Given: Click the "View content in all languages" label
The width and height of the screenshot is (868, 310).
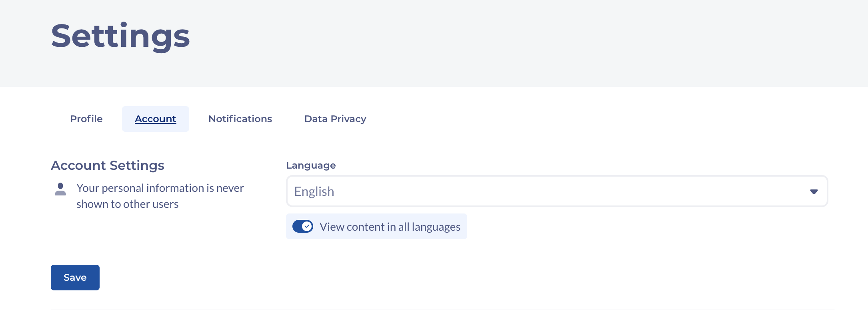Looking at the screenshot, I should tap(390, 227).
